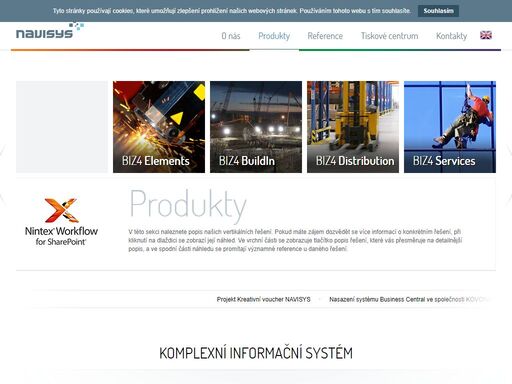Navigate to the Kontakty page
This screenshot has width=512, height=384.
(451, 36)
